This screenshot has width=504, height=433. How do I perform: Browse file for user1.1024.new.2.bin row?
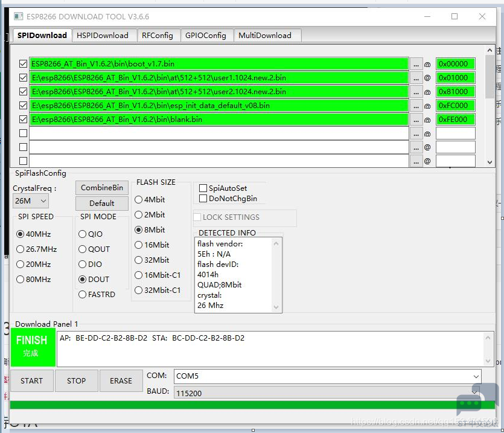(x=416, y=78)
